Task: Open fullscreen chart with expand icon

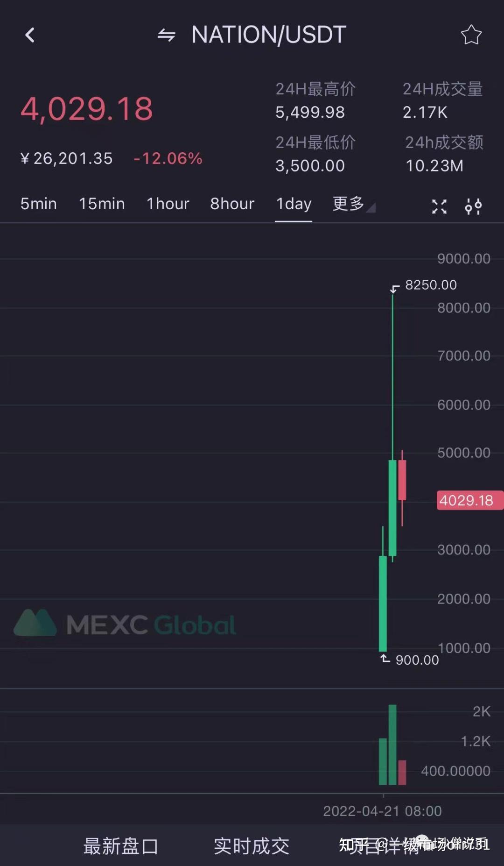Action: tap(439, 206)
